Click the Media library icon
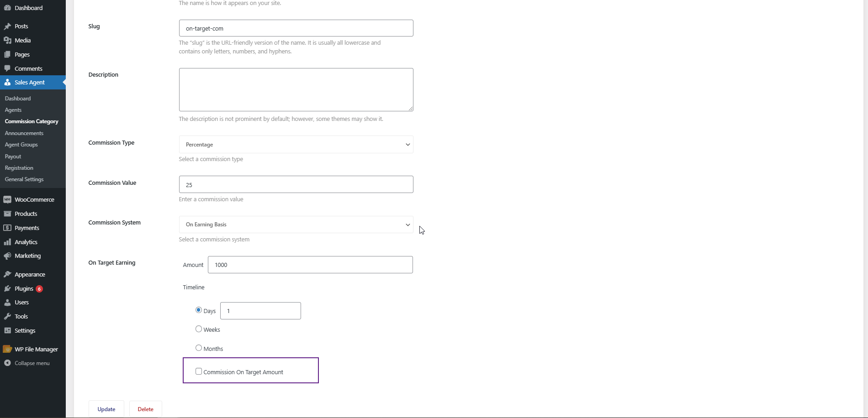This screenshot has width=868, height=418. tap(7, 40)
